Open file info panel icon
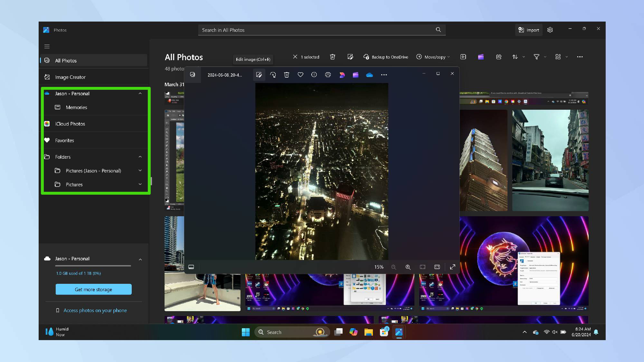Screen dimensions: 644x362 point(314,75)
